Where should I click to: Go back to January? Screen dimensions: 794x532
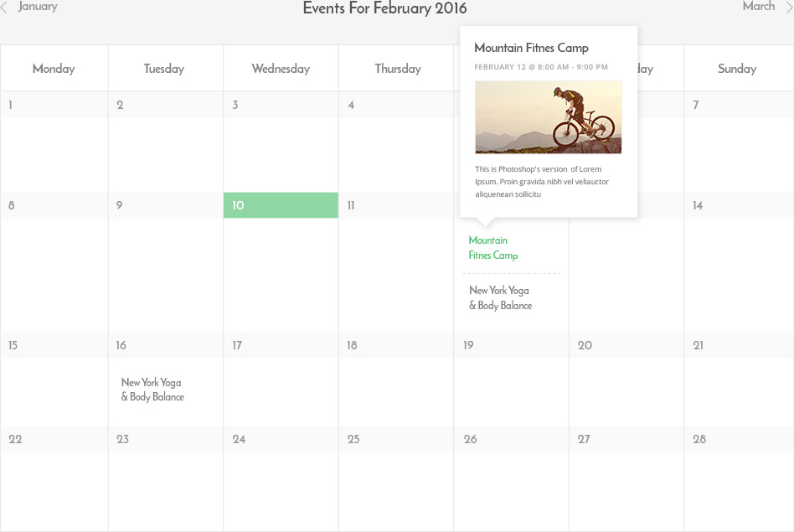[37, 7]
